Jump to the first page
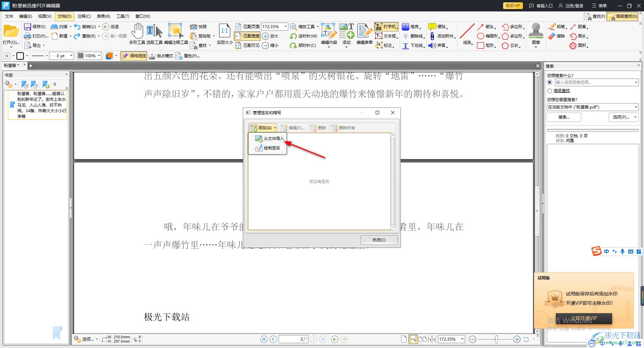644x348 pixels. point(264,339)
